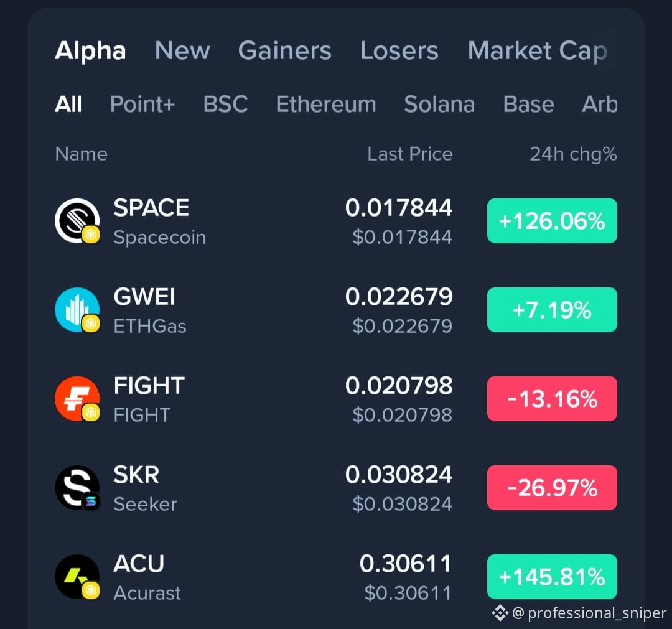Tap the +126.06% change badge for SPACE
This screenshot has height=629, width=672.
pyautogui.click(x=552, y=221)
